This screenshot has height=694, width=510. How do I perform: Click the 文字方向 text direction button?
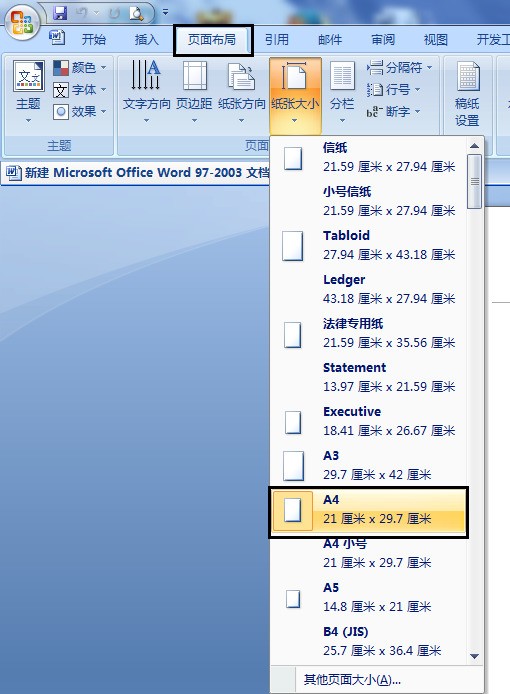coord(146,92)
